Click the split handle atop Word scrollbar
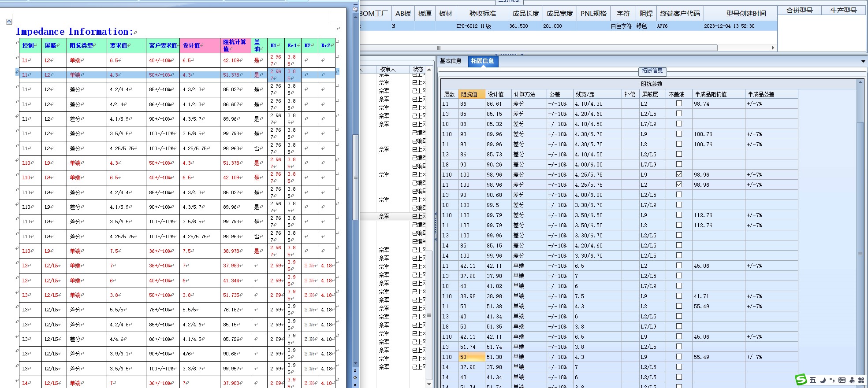868x388 pixels. (355, 4)
